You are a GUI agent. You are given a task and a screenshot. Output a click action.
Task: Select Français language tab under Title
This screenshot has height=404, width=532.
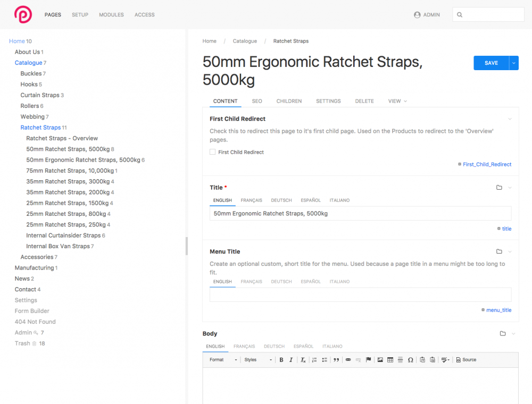coord(251,200)
